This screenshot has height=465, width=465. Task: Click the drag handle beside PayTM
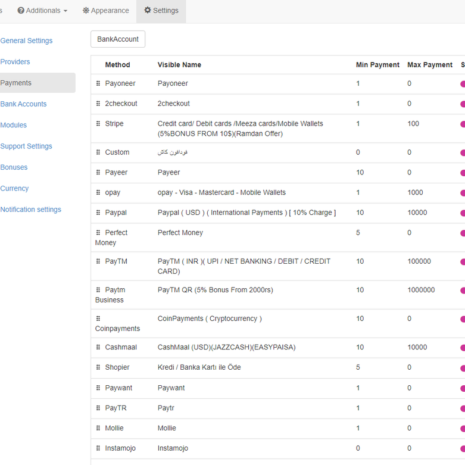click(x=98, y=261)
